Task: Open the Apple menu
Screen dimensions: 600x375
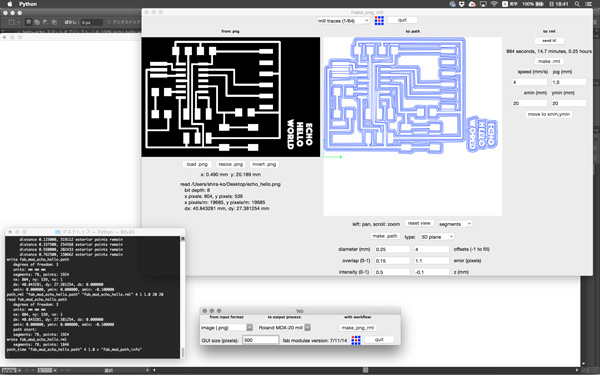Action: pos(10,4)
